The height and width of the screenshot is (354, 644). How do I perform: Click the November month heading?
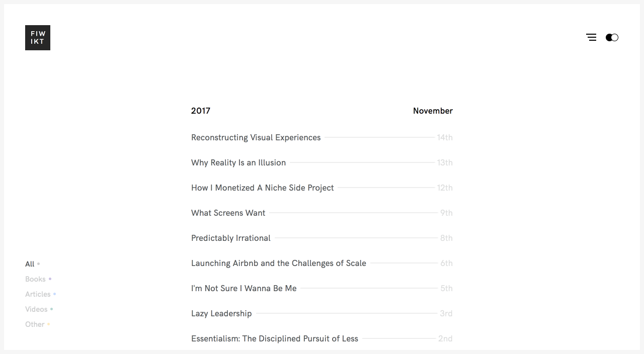pyautogui.click(x=433, y=111)
